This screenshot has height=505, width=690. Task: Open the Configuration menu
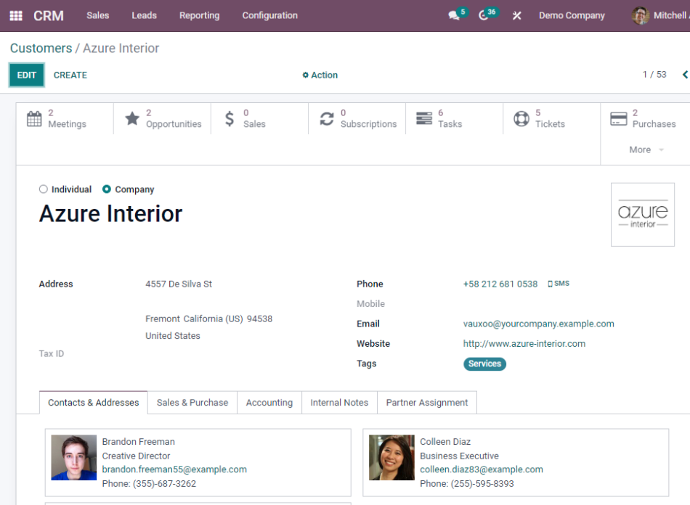point(270,16)
